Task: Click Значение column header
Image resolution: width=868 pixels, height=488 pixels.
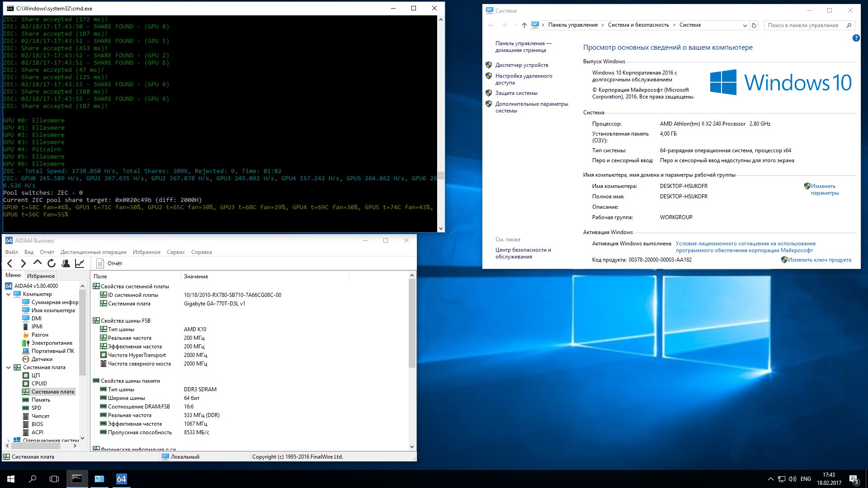Action: tap(265, 277)
